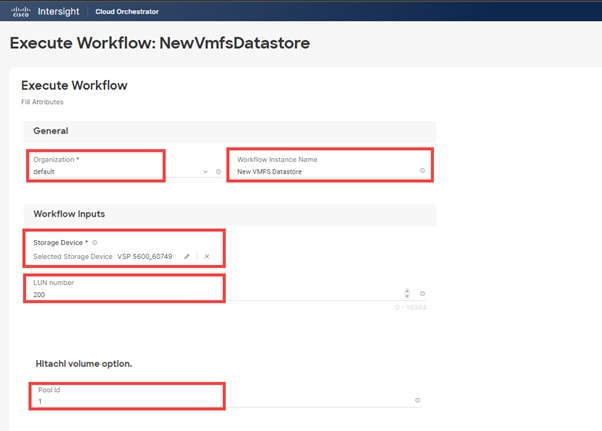Screen dimensions: 602x431
Task: Click Execute Workflow: NewVmfsDatastore page title
Action: tap(160, 43)
